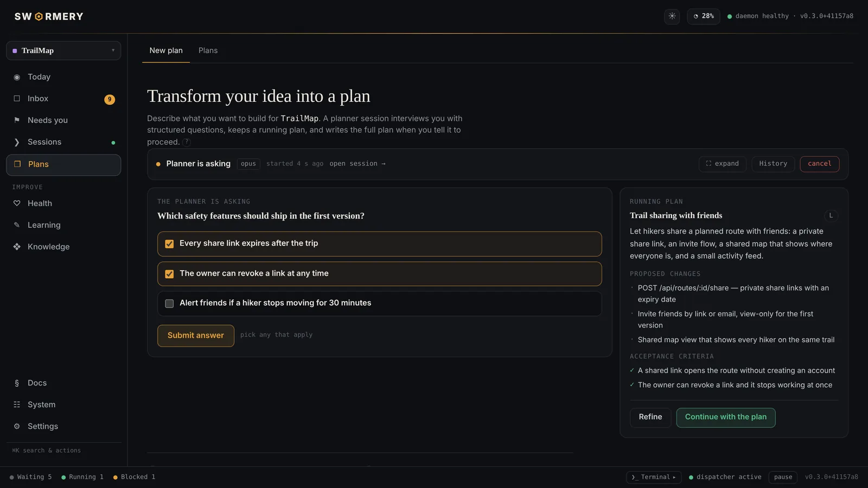Image resolution: width=868 pixels, height=488 pixels.
Task: Click the pencil icon next to Learning
Action: pos(17,224)
